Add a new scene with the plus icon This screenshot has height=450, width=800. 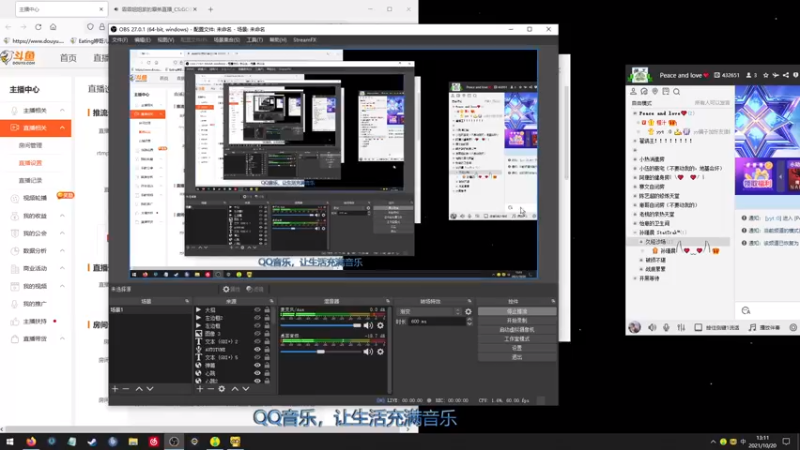pos(115,389)
